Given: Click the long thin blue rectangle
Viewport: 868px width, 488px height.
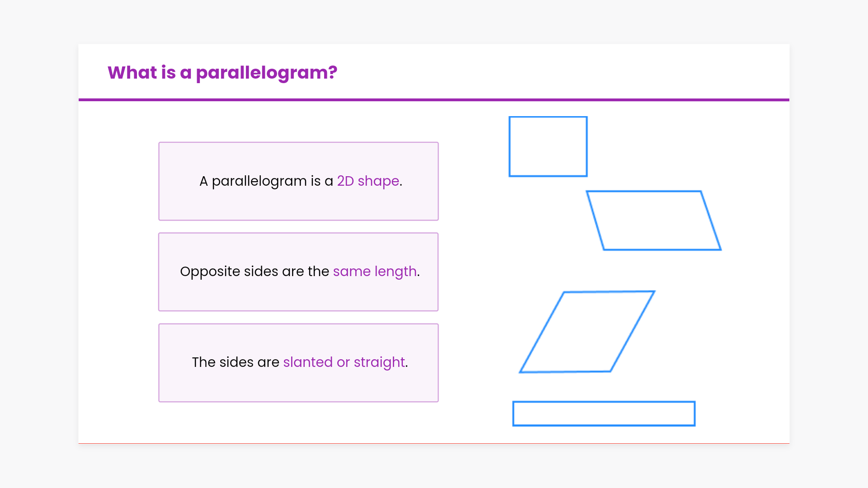Looking at the screenshot, I should pyautogui.click(x=604, y=413).
